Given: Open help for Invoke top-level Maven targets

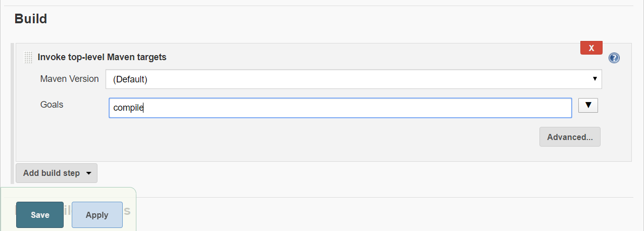Looking at the screenshot, I should point(614,58).
